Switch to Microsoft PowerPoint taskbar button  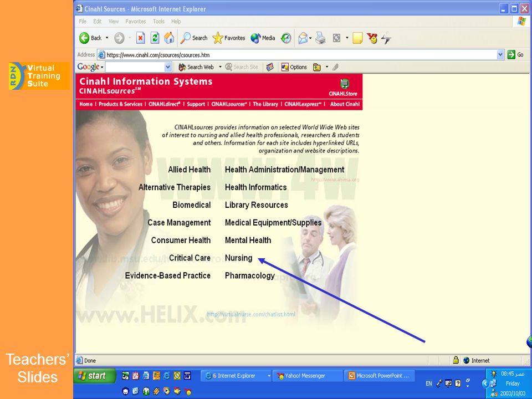coord(380,376)
